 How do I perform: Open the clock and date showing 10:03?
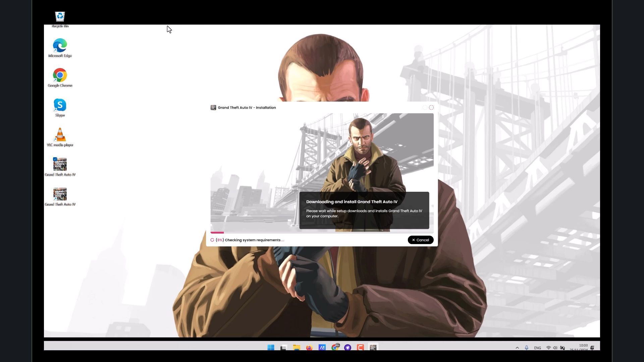pyautogui.click(x=579, y=347)
